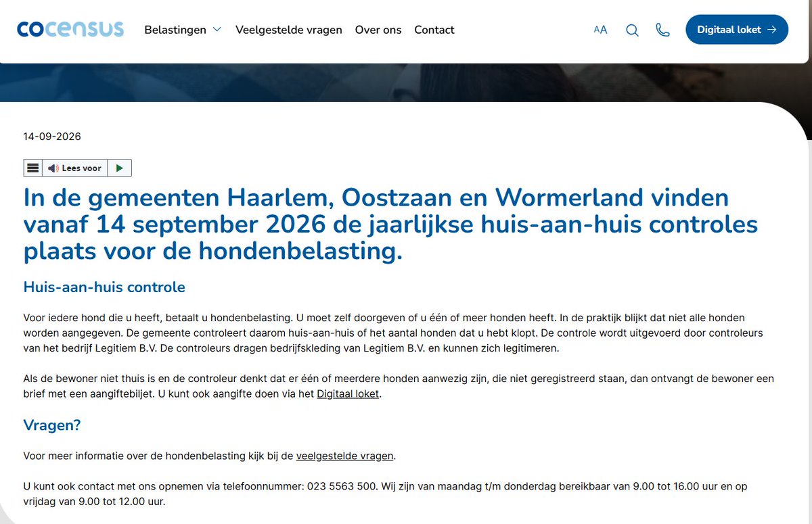The height and width of the screenshot is (524, 812).
Task: Click the phone number 023 5563 500
Action: 342,487
